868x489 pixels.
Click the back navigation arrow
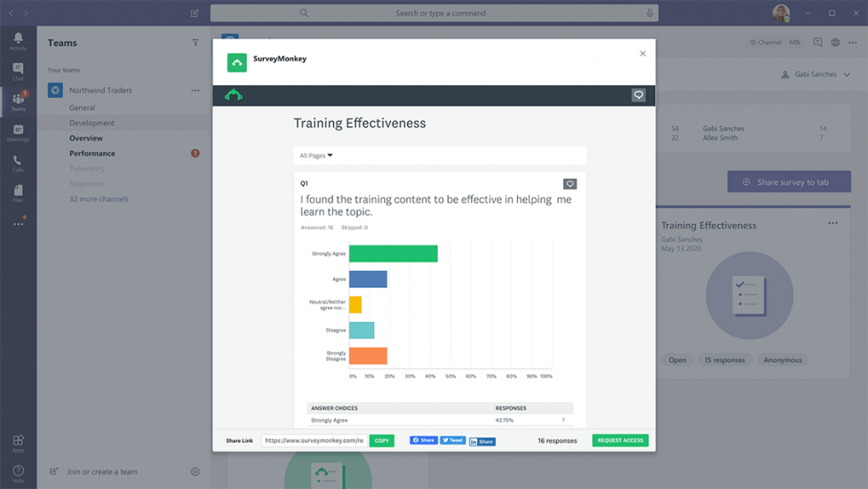point(11,12)
